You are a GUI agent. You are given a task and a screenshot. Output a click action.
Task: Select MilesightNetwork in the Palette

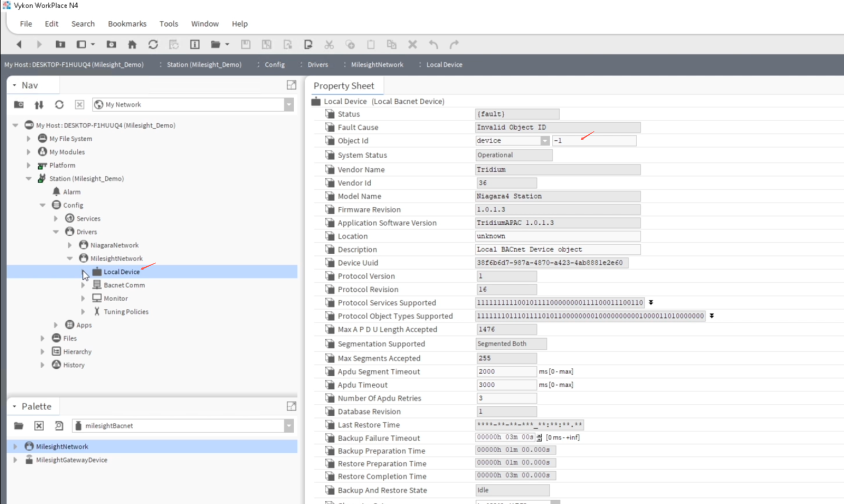point(62,447)
